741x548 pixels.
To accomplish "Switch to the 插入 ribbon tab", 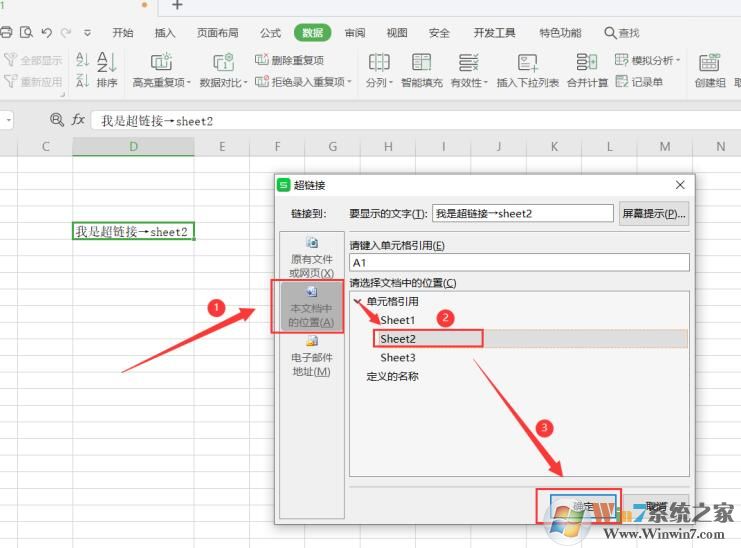I will click(165, 33).
